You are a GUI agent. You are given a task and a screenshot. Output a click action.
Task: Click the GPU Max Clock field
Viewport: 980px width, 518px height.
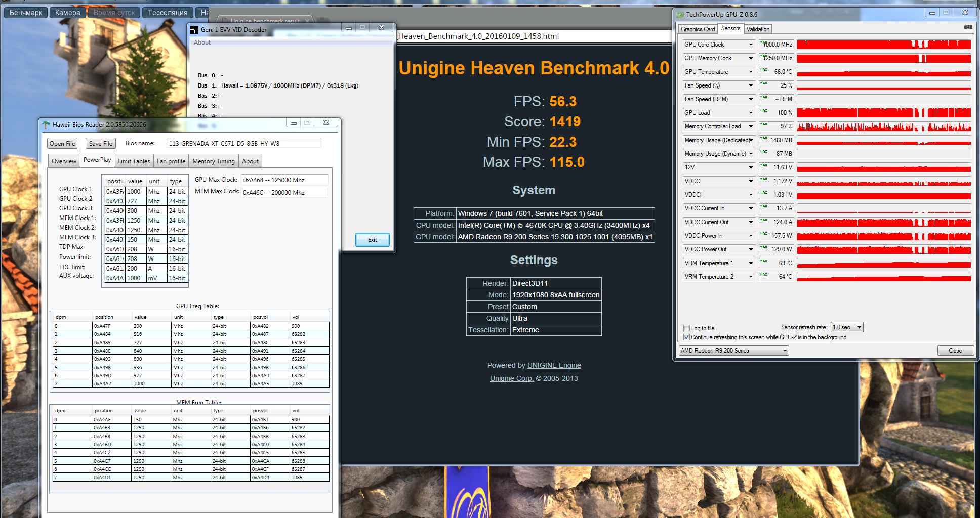pyautogui.click(x=284, y=180)
